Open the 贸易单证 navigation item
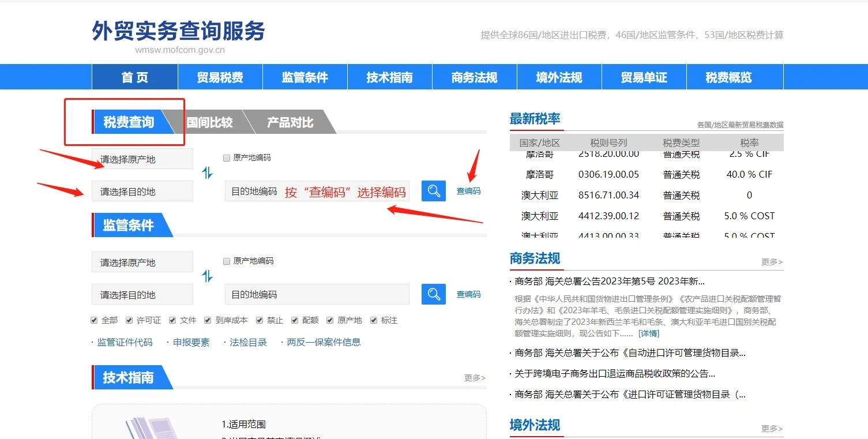Image resolution: width=868 pixels, height=439 pixels. [x=644, y=77]
